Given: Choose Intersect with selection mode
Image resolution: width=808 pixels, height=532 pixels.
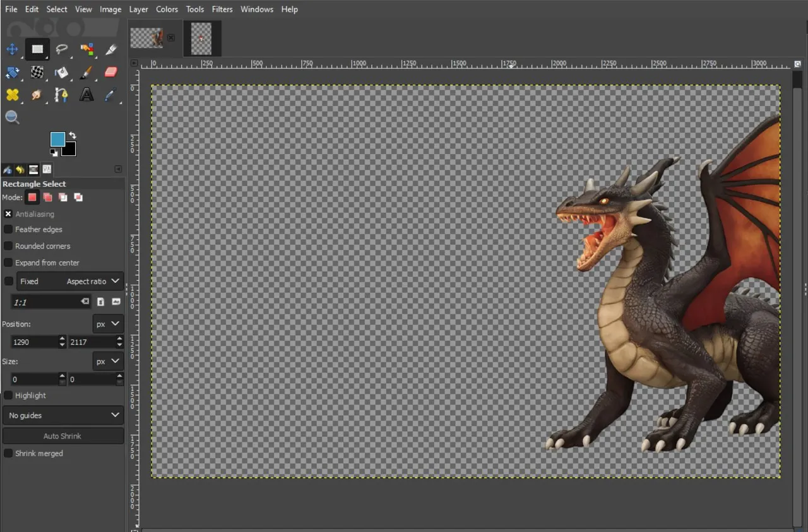Looking at the screenshot, I should pyautogui.click(x=78, y=198).
